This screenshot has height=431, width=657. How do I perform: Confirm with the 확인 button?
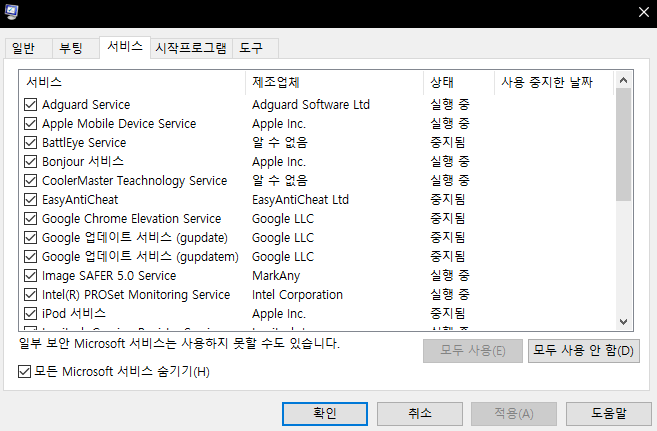tap(325, 414)
